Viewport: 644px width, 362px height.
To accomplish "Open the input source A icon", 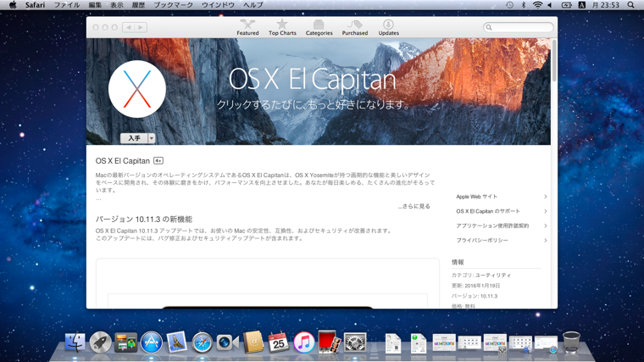I will click(x=581, y=5).
